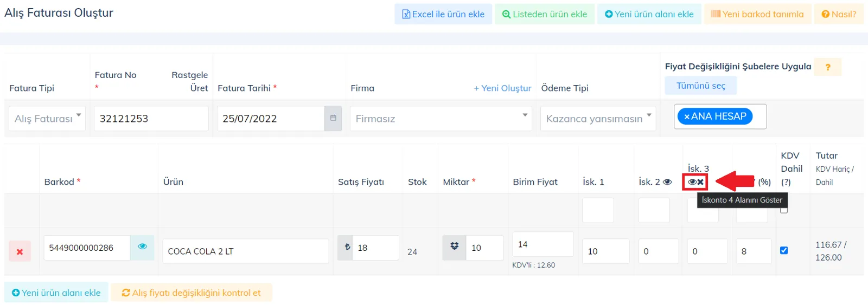The image size is (868, 305).
Task: Click the Alış Faturası Oluştur page title
Action: pos(59,13)
